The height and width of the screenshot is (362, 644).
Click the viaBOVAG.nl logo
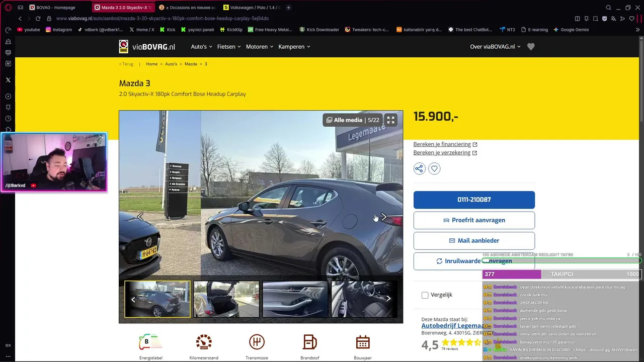[x=147, y=47]
